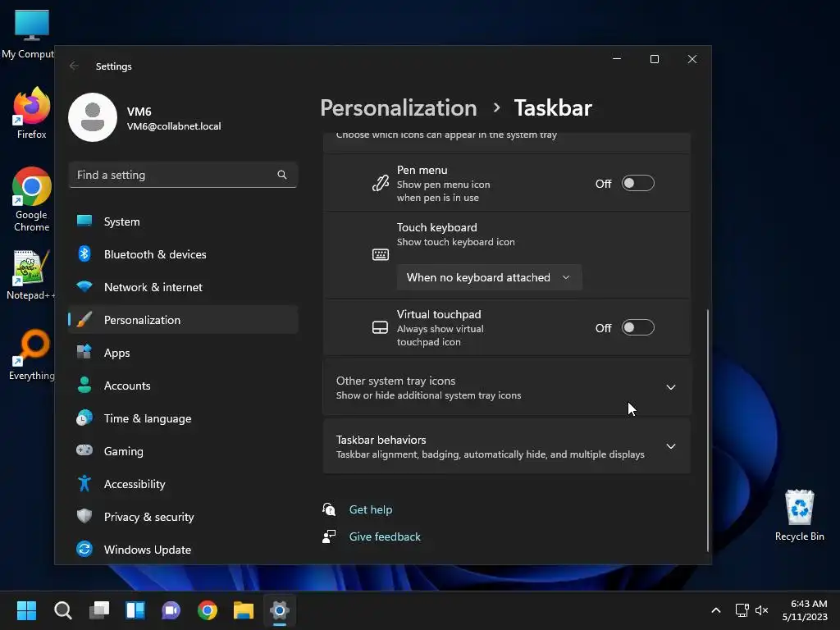Viewport: 840px width, 630px height.
Task: Open System settings category
Action: 183,221
